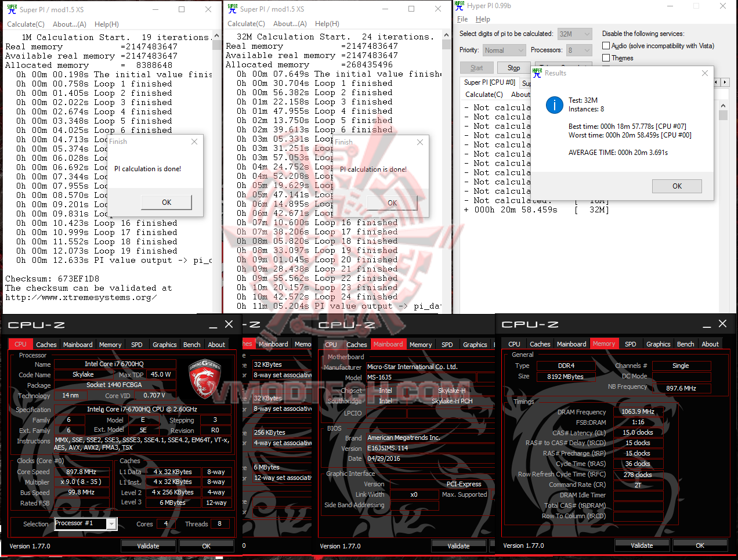Close the Results dialog with X

(704, 73)
